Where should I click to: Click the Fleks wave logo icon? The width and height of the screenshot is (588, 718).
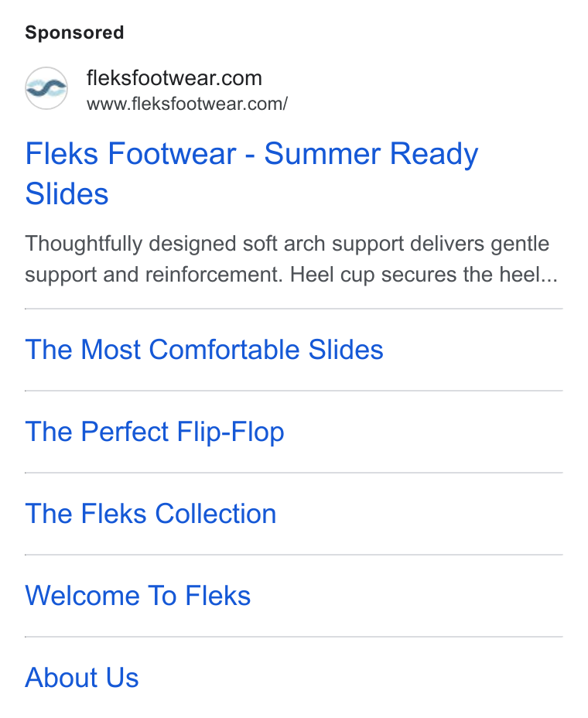[46, 88]
